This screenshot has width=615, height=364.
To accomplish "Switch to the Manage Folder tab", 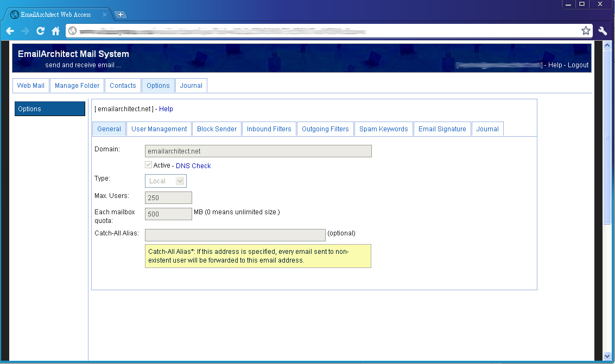I will (77, 85).
